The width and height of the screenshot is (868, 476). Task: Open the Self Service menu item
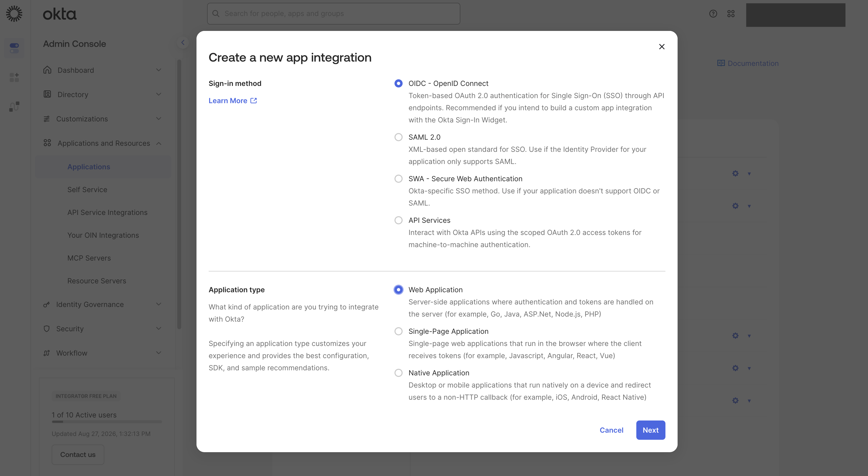(x=103, y=190)
